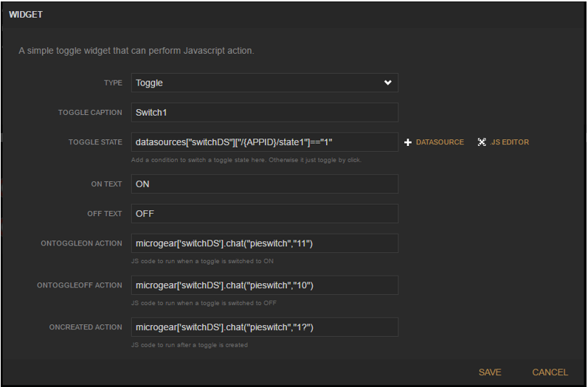Select the Toggle type combo box
The width and height of the screenshot is (588, 387).
pos(264,83)
